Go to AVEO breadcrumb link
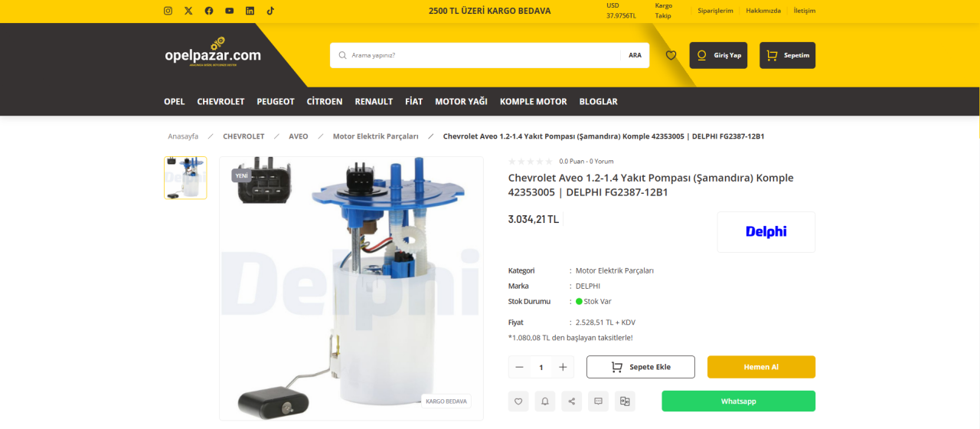980x429 pixels. [299, 136]
